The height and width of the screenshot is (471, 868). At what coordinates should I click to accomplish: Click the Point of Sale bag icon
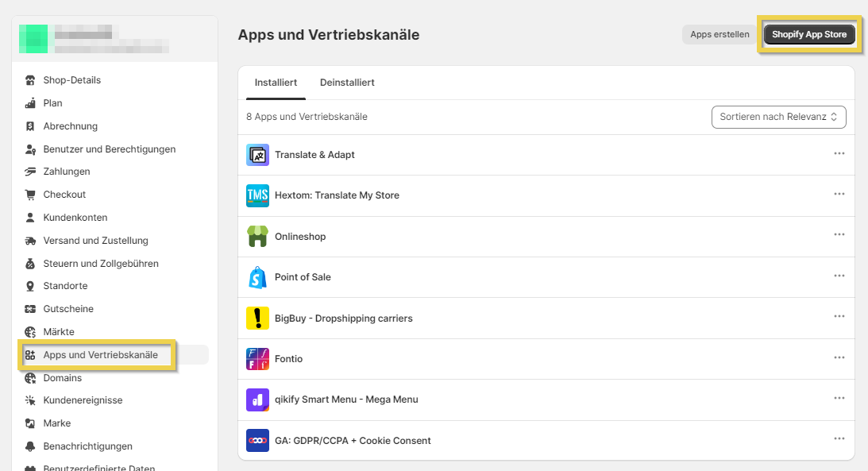tap(258, 277)
